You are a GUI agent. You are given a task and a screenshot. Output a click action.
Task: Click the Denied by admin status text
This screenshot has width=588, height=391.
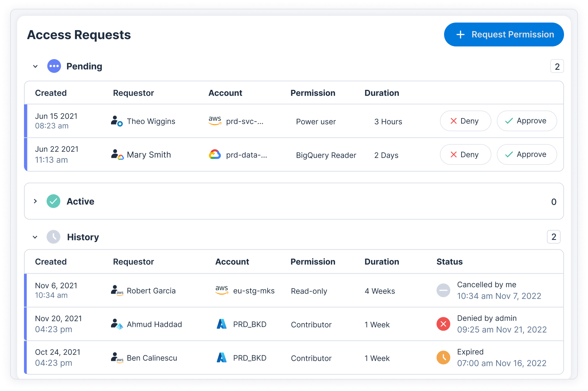pyautogui.click(x=487, y=318)
